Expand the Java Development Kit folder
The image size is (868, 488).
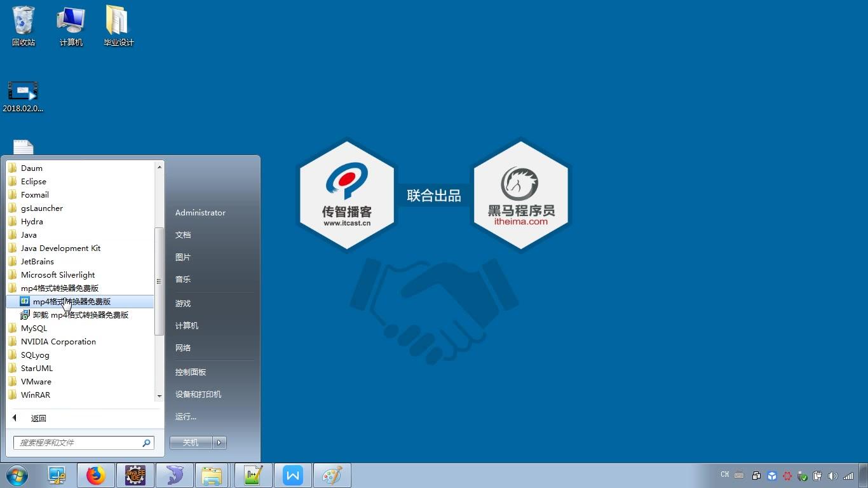point(80,248)
